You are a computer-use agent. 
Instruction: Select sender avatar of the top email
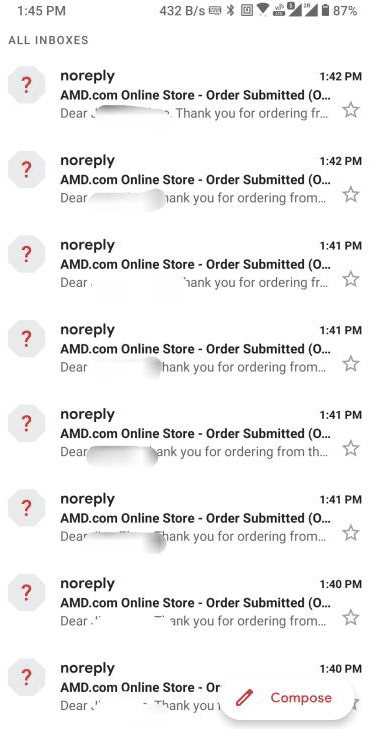pos(26,85)
